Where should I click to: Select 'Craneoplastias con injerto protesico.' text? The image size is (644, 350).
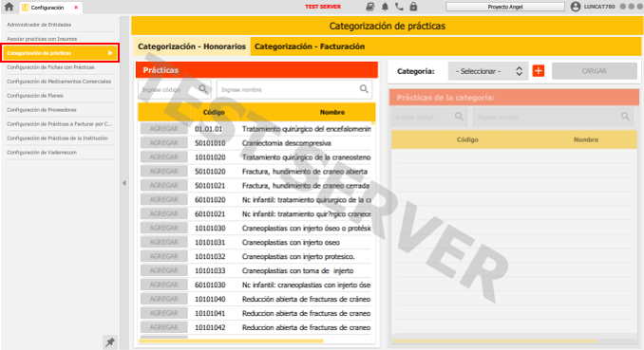pyautogui.click(x=298, y=256)
